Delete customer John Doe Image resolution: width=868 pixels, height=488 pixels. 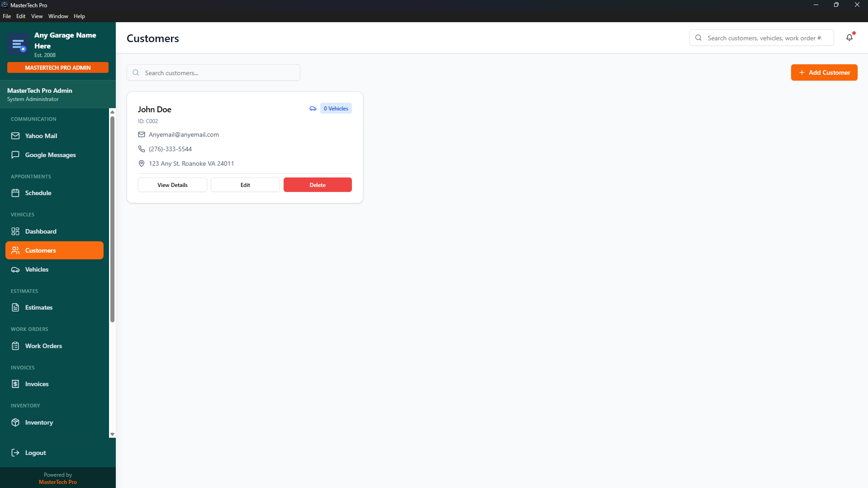click(317, 185)
